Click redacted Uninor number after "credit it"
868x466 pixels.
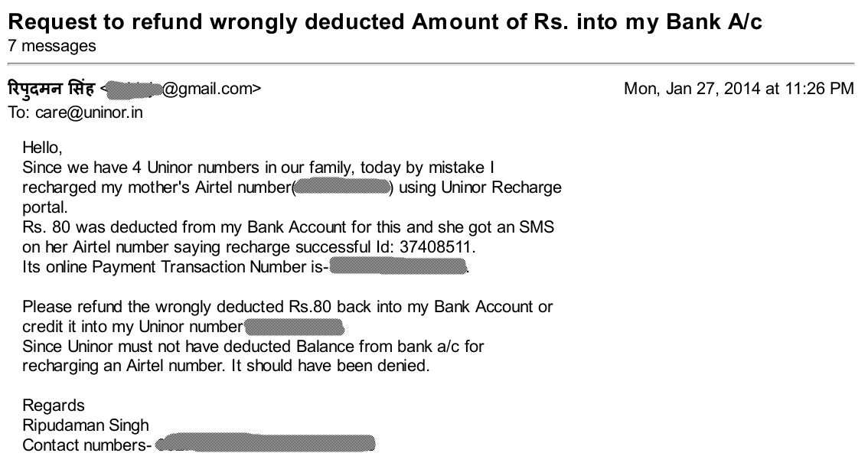point(294,327)
